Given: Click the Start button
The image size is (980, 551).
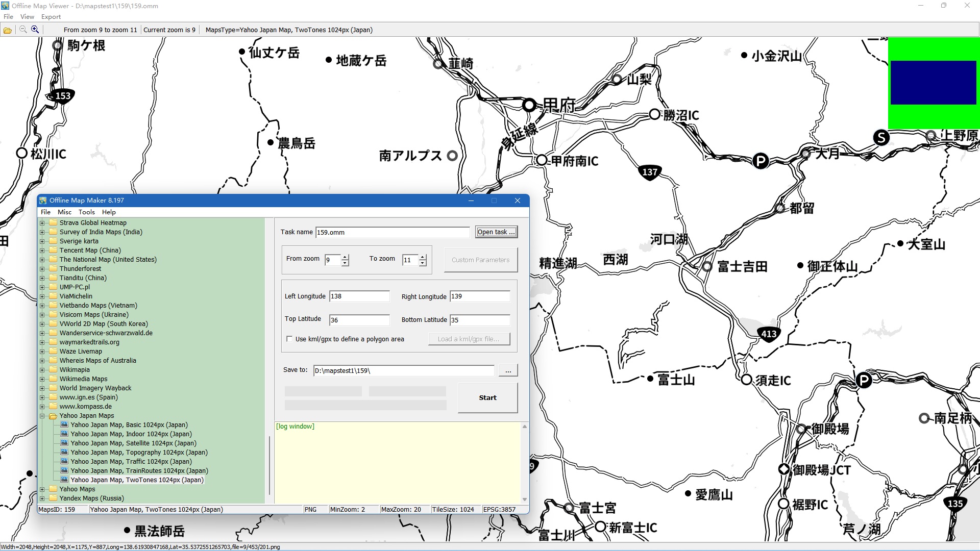Looking at the screenshot, I should click(x=487, y=398).
